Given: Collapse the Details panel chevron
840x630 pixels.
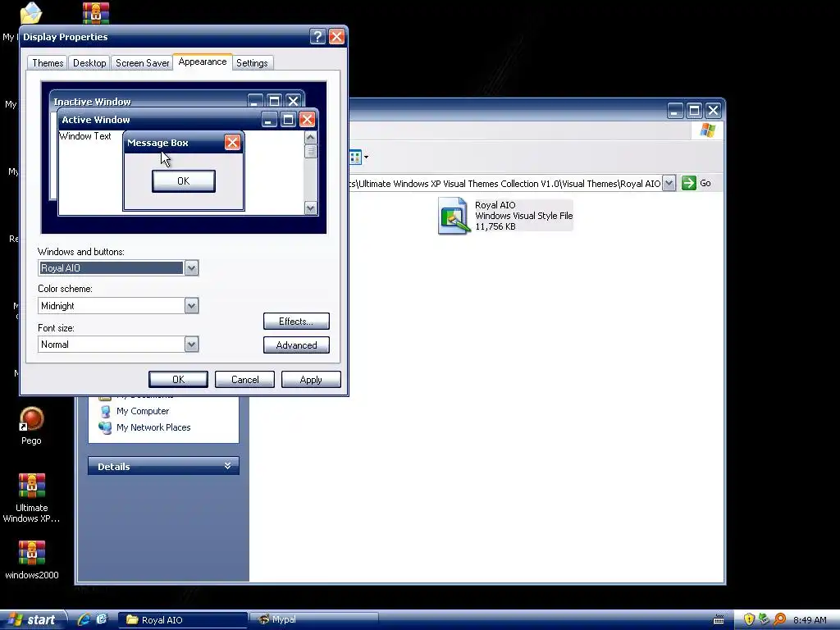Looking at the screenshot, I should tap(228, 466).
